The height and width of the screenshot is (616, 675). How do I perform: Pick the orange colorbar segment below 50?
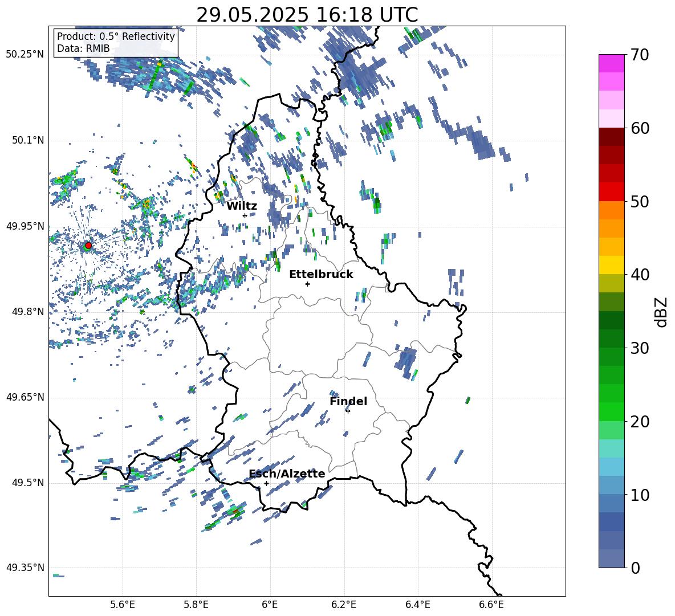[612, 210]
